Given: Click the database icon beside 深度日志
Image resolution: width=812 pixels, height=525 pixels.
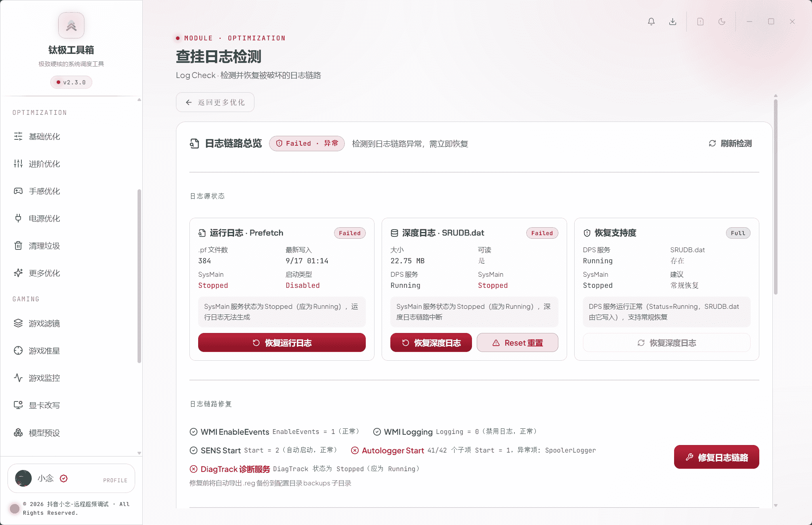Looking at the screenshot, I should click(x=394, y=233).
